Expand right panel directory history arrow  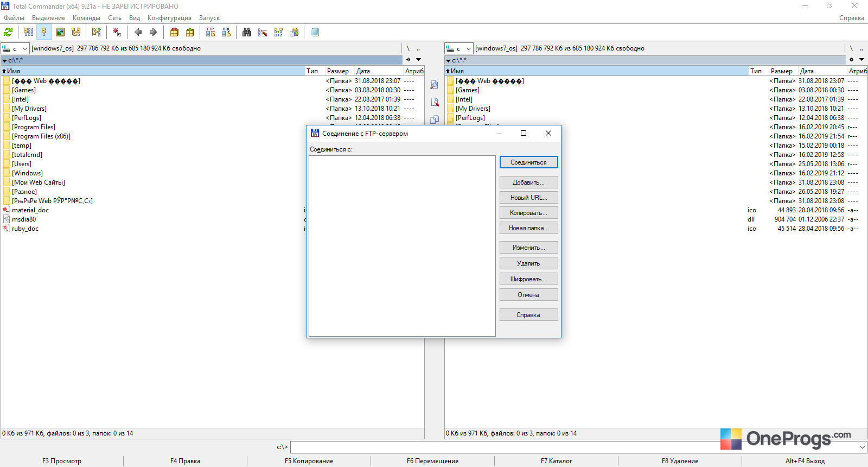[x=861, y=60]
